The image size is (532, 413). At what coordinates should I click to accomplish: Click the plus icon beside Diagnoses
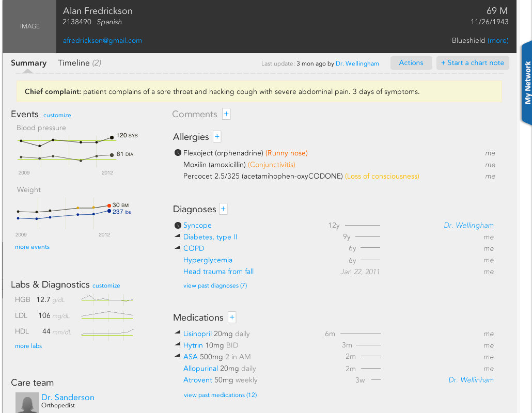pos(223,209)
